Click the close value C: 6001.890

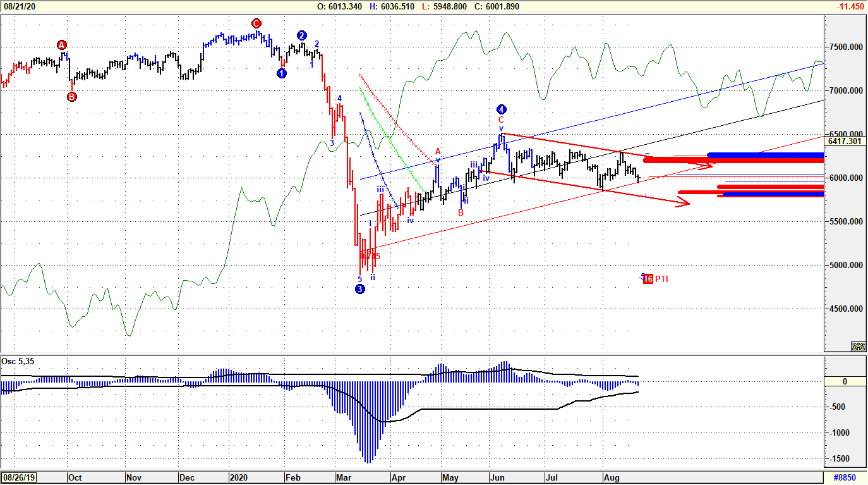pos(497,6)
